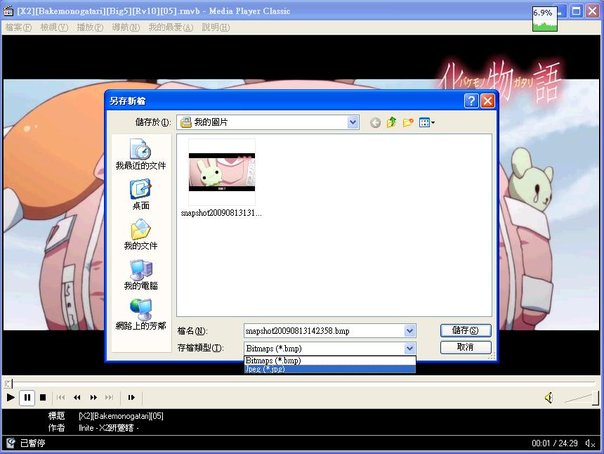Image resolution: width=604 pixels, height=454 pixels.
Task: Choose Bitmaps (*.bmp) from type list
Action: (x=330, y=361)
